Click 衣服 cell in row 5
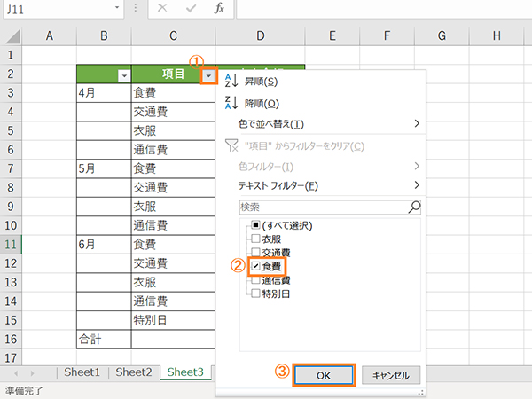This screenshot has height=399, width=532. pyautogui.click(x=174, y=130)
